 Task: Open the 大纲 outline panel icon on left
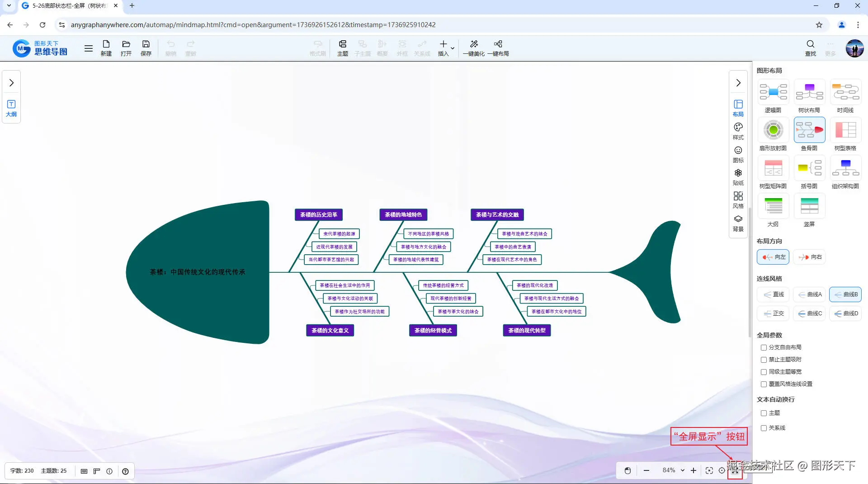(11, 109)
